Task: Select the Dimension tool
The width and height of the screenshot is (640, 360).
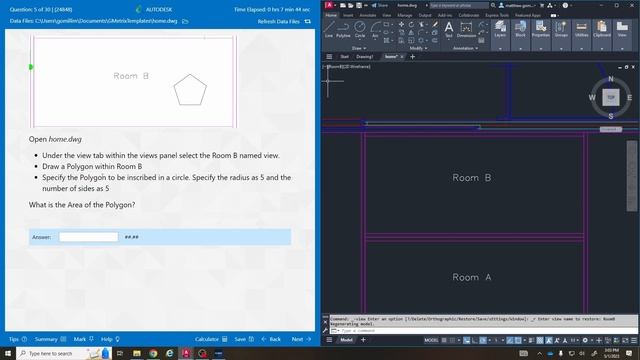Action: (466, 29)
